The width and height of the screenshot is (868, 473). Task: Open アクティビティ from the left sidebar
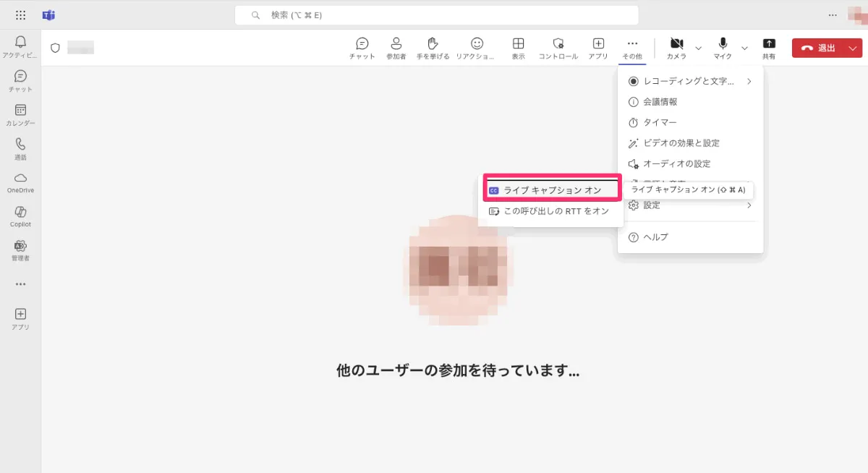20,45
